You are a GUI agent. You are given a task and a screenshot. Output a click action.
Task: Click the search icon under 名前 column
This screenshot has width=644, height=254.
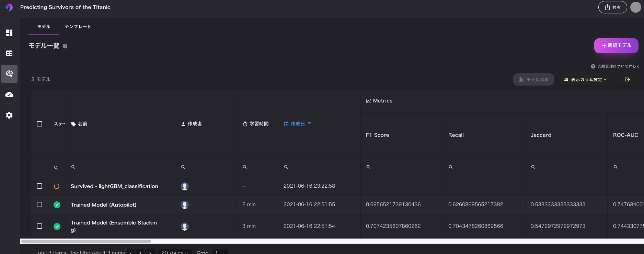click(73, 167)
